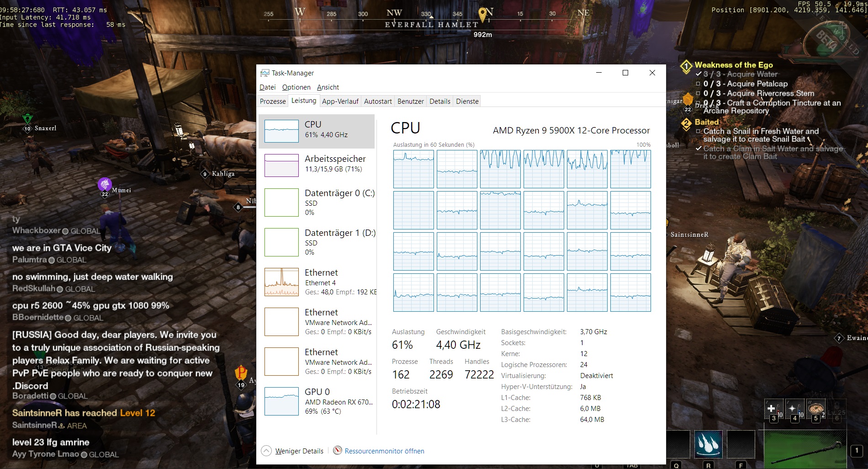This screenshot has width=868, height=469.
Task: Click the Threads count 2269
Action: pyautogui.click(x=441, y=375)
